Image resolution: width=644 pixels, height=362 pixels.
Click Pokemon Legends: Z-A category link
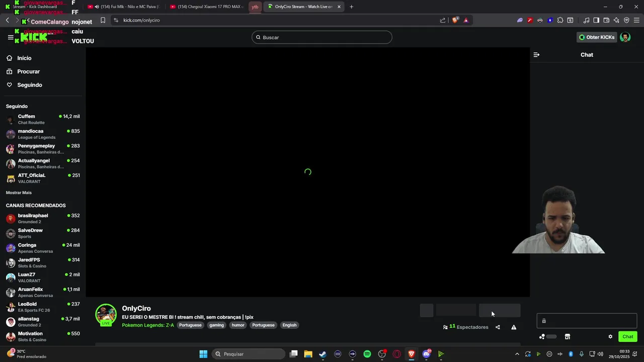click(148, 325)
